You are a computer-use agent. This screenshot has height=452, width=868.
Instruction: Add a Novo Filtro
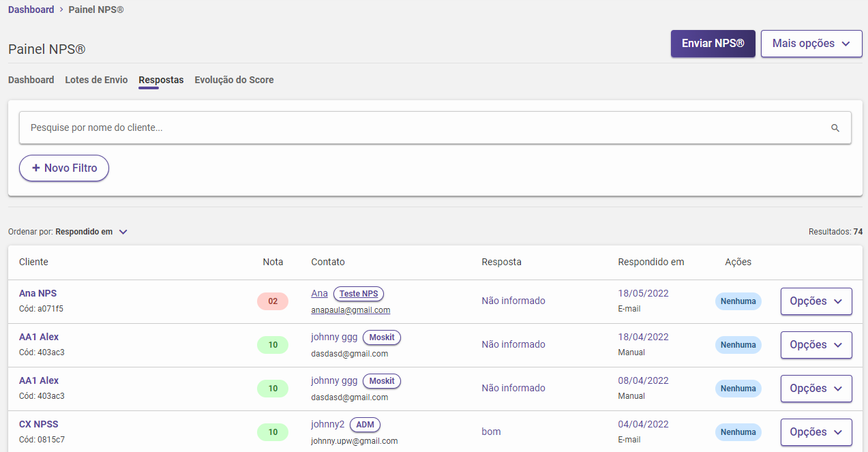(x=64, y=168)
